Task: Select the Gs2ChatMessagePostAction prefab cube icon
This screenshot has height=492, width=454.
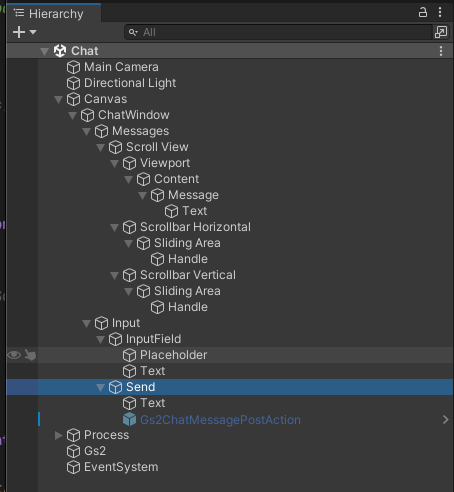Action: (x=129, y=420)
